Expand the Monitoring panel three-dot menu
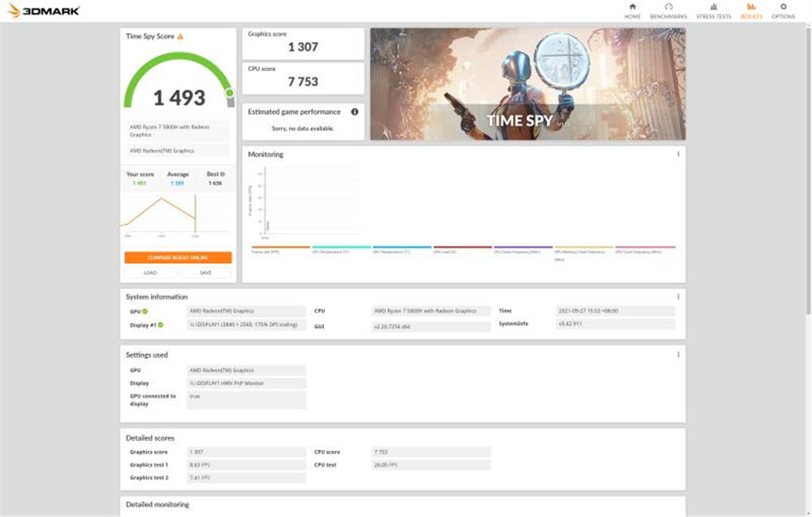Viewport: 812px width, 517px height. [x=678, y=154]
